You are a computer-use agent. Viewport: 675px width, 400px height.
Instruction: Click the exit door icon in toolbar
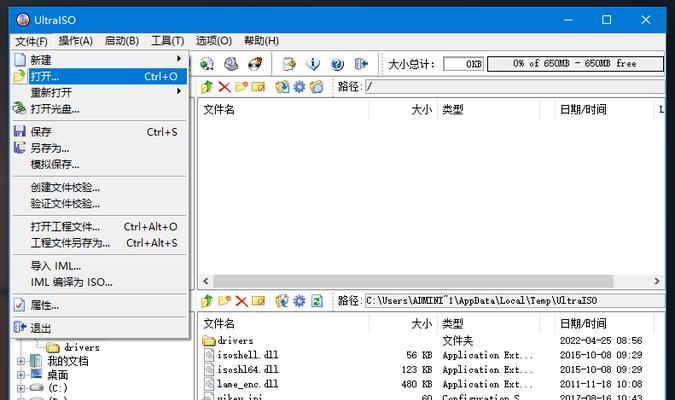coord(361,64)
